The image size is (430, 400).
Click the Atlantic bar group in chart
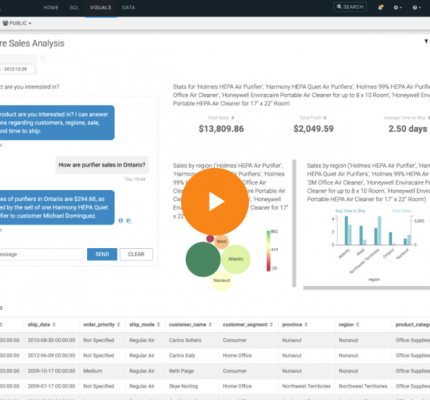coord(348,230)
